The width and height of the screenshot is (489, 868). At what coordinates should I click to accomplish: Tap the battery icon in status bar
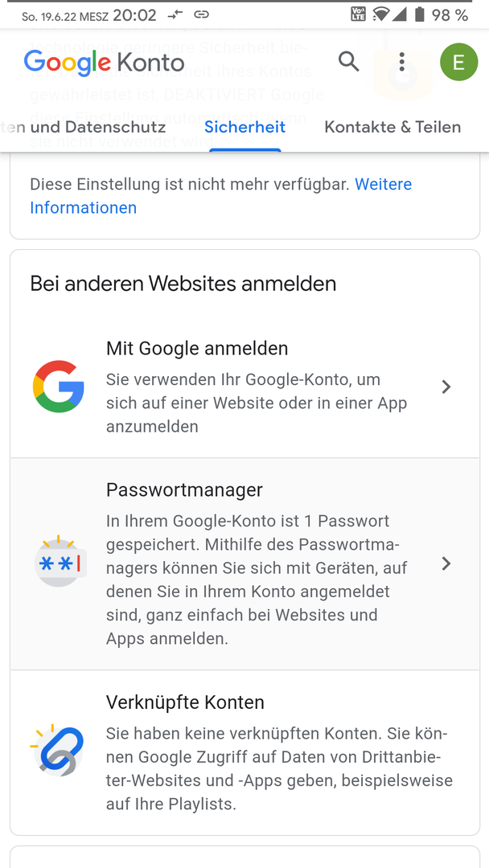click(420, 14)
